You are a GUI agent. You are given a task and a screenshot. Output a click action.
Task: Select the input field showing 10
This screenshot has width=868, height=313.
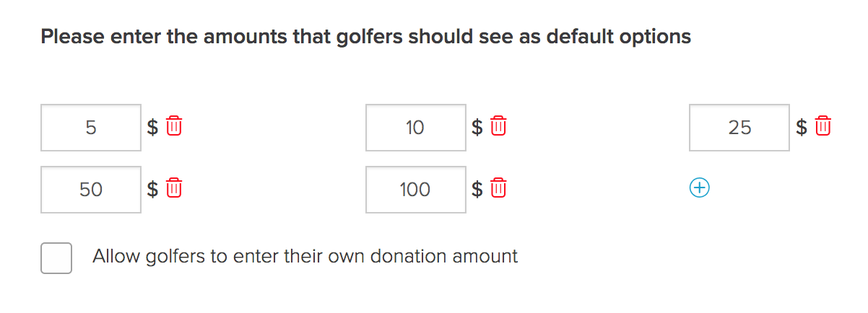click(416, 128)
